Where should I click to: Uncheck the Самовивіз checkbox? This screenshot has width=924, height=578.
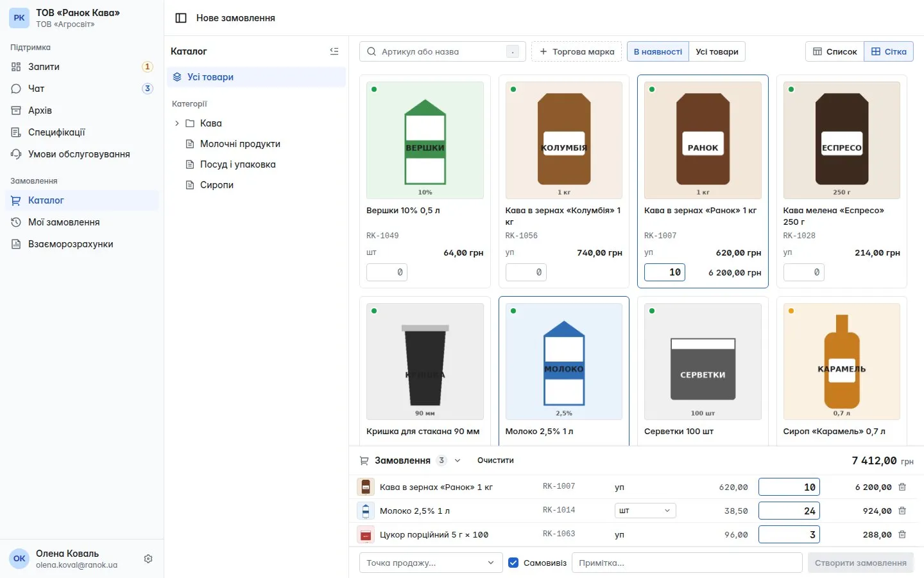513,563
